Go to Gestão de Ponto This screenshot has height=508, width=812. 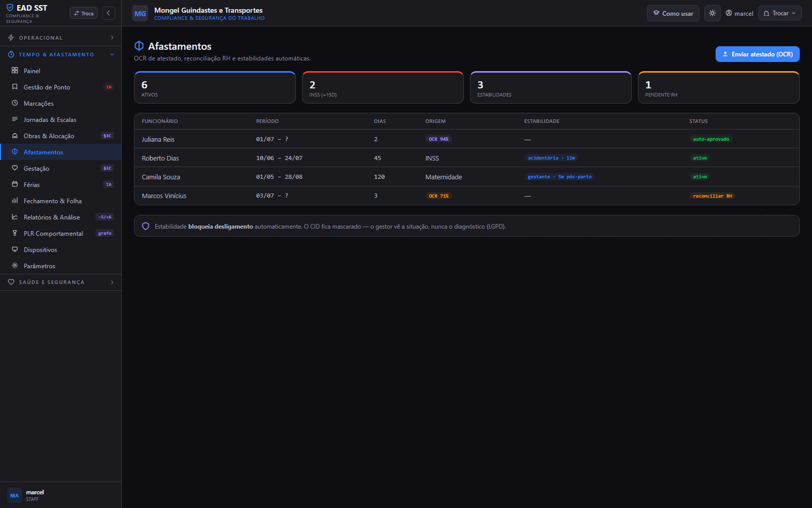(x=61, y=87)
